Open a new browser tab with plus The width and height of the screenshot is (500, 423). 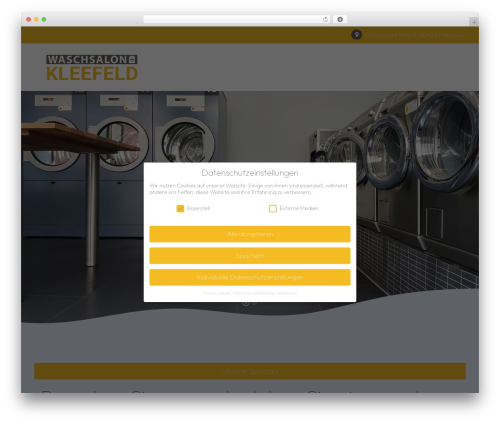pos(474,22)
